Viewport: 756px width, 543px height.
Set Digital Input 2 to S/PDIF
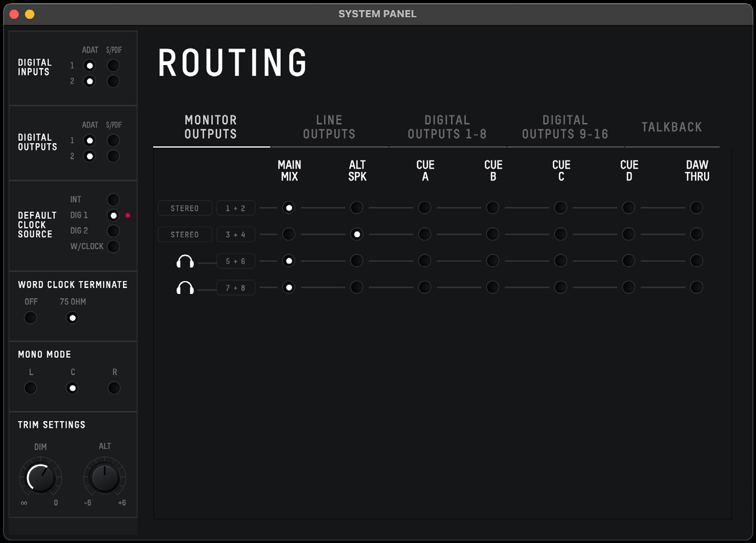[113, 81]
